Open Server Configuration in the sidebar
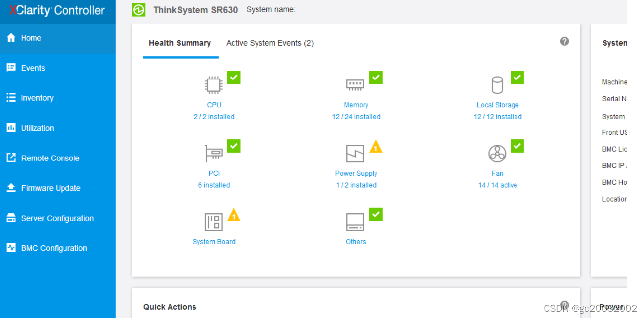This screenshot has width=644, height=318. (x=58, y=218)
